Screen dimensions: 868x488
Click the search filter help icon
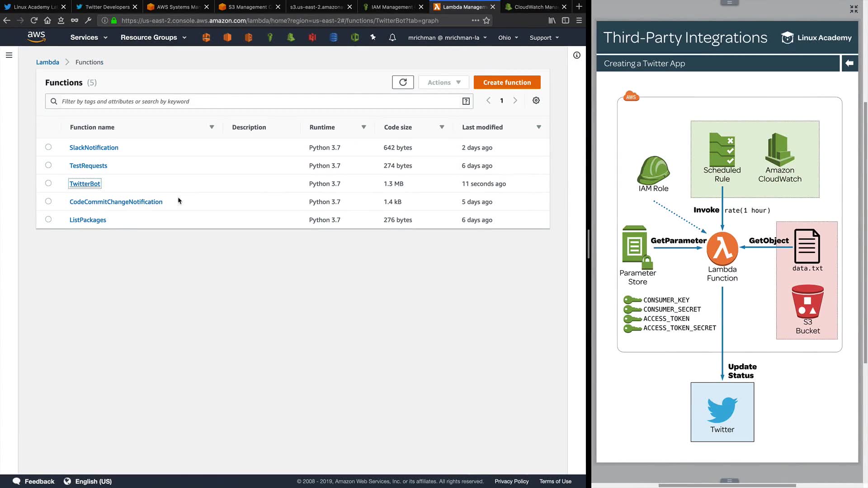point(466,101)
